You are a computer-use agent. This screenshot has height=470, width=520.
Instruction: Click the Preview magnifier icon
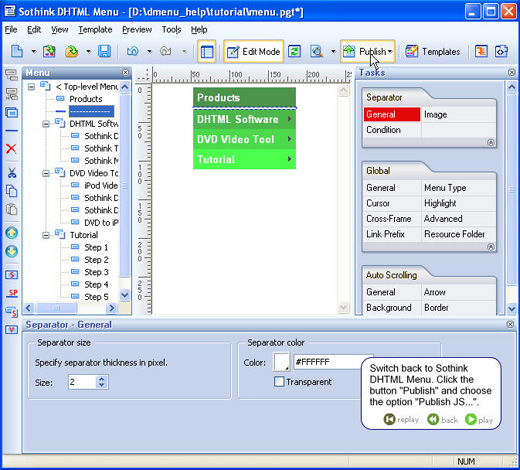coord(316,51)
